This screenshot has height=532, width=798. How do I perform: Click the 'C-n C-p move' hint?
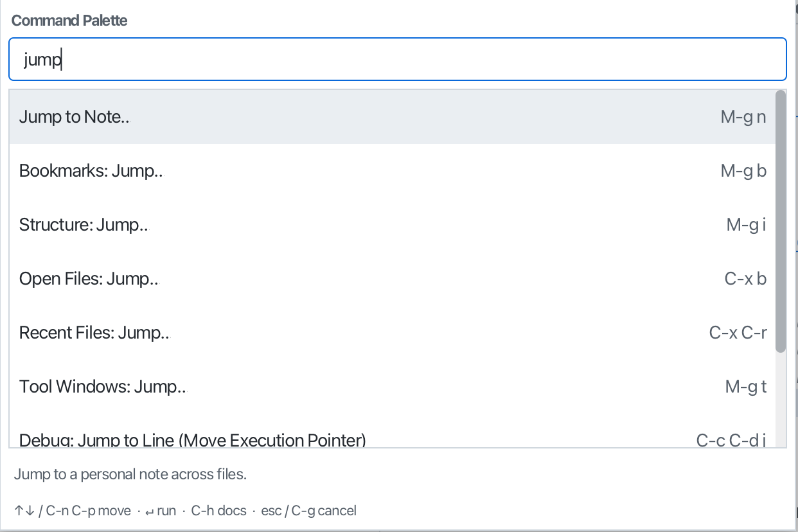[x=88, y=511]
